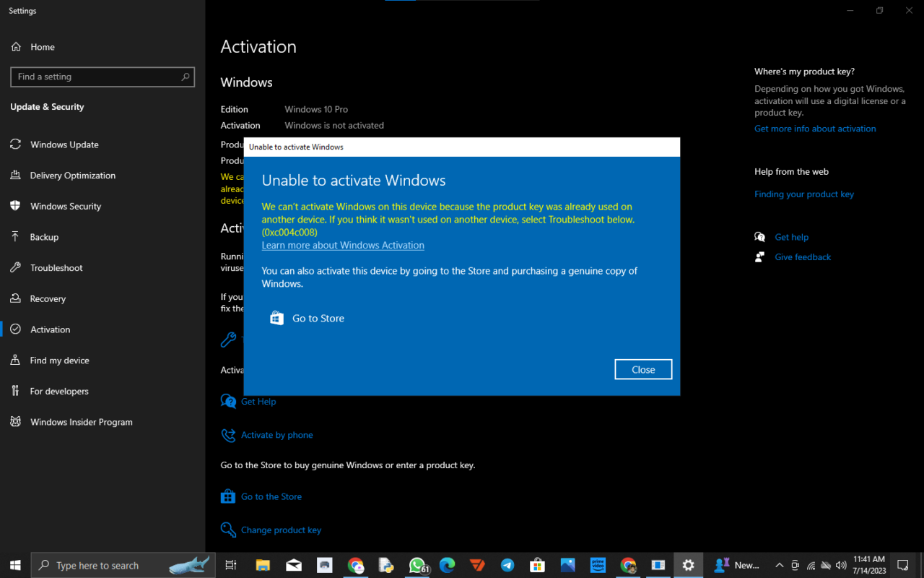The width and height of the screenshot is (924, 578).
Task: Click the Get Help link under Activation
Action: [x=258, y=402]
